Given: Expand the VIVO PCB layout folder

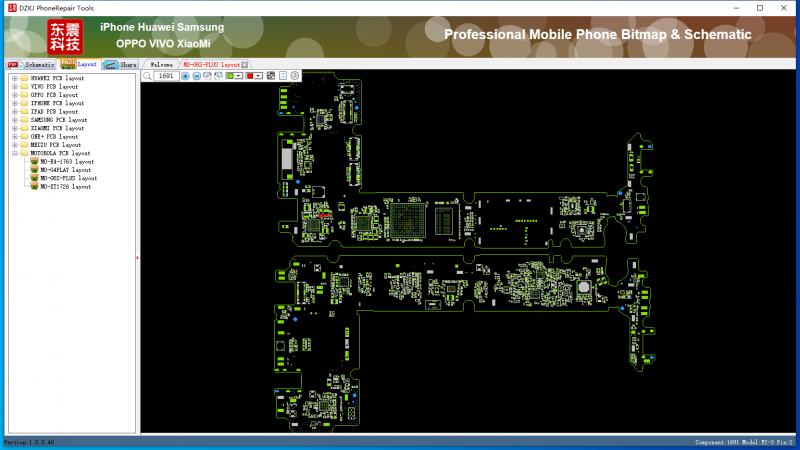Looking at the screenshot, I should pyautogui.click(x=15, y=87).
